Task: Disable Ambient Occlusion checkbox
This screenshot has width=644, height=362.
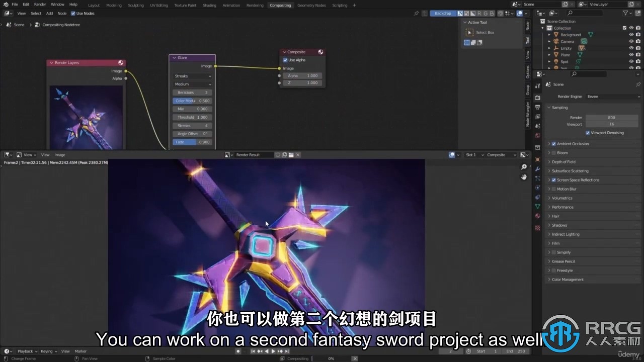Action: point(554,144)
